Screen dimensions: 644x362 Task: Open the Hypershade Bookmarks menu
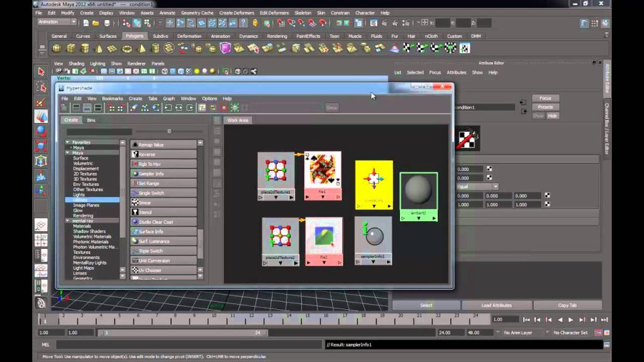(x=112, y=99)
